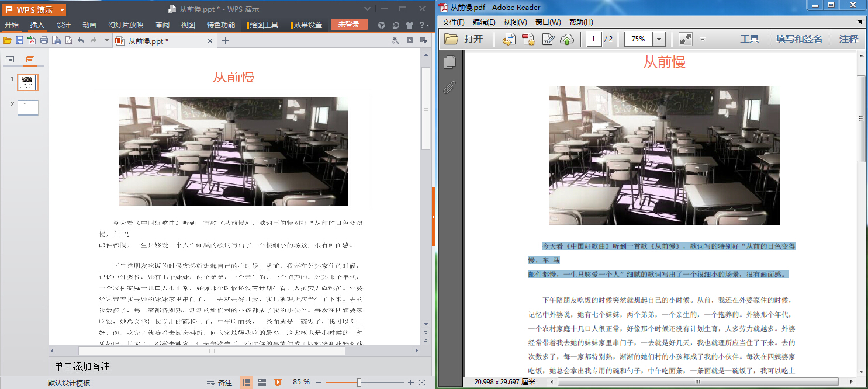The image size is (868, 389).
Task: Open the WPS help question mark menu
Action: pyautogui.click(x=423, y=25)
